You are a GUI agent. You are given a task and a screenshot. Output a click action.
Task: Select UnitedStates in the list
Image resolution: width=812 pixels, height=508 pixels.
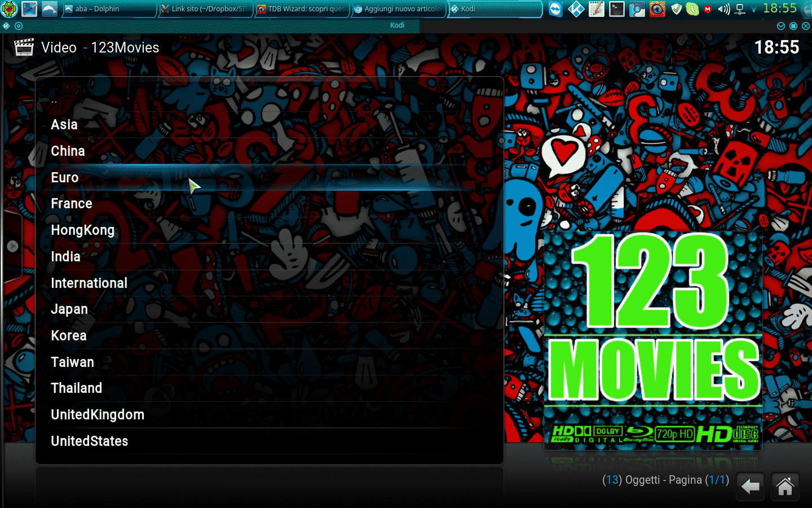point(269,441)
